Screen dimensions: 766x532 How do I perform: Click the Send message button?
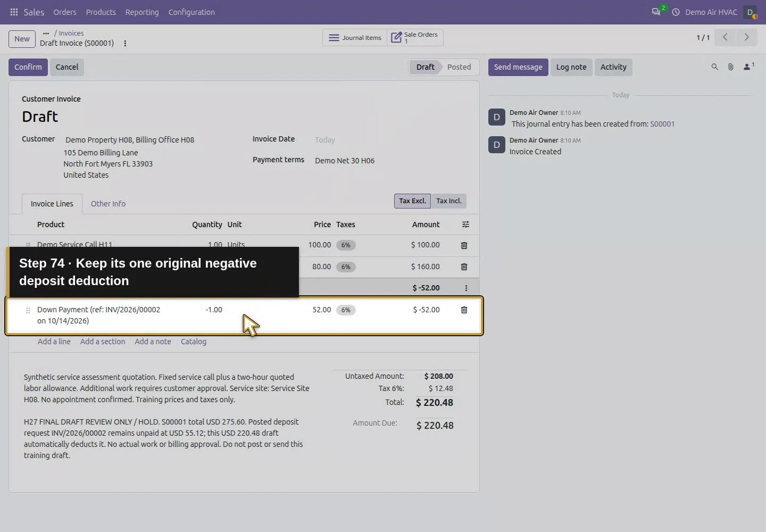[518, 67]
